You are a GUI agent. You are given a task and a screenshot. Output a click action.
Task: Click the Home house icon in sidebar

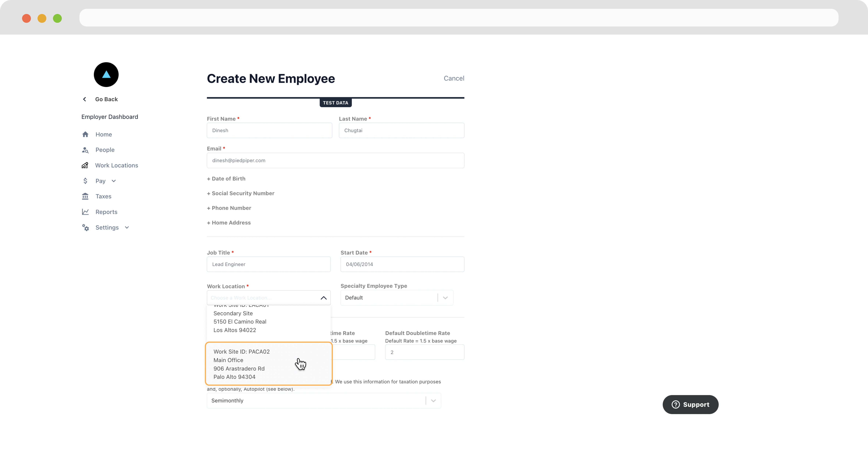[x=85, y=134]
